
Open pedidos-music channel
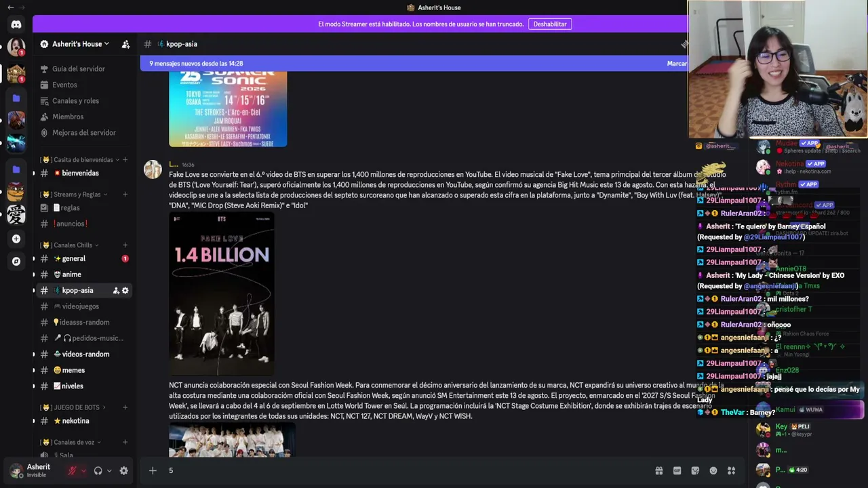85,338
